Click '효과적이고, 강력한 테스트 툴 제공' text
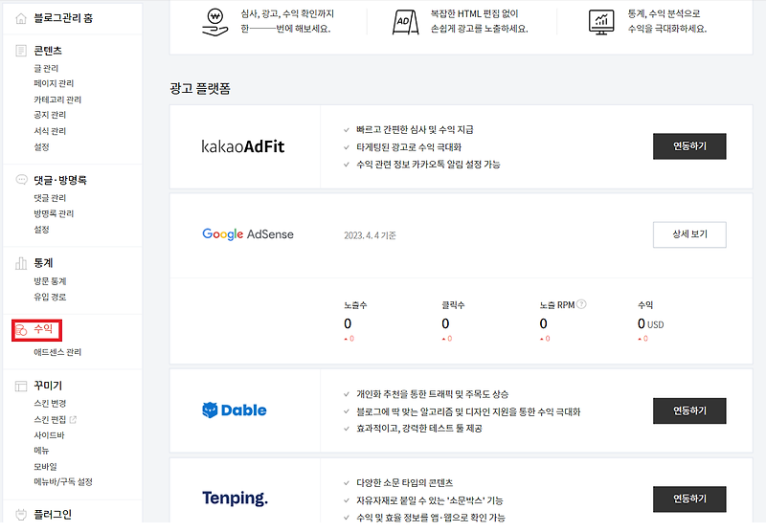The width and height of the screenshot is (766, 532). [x=419, y=429]
